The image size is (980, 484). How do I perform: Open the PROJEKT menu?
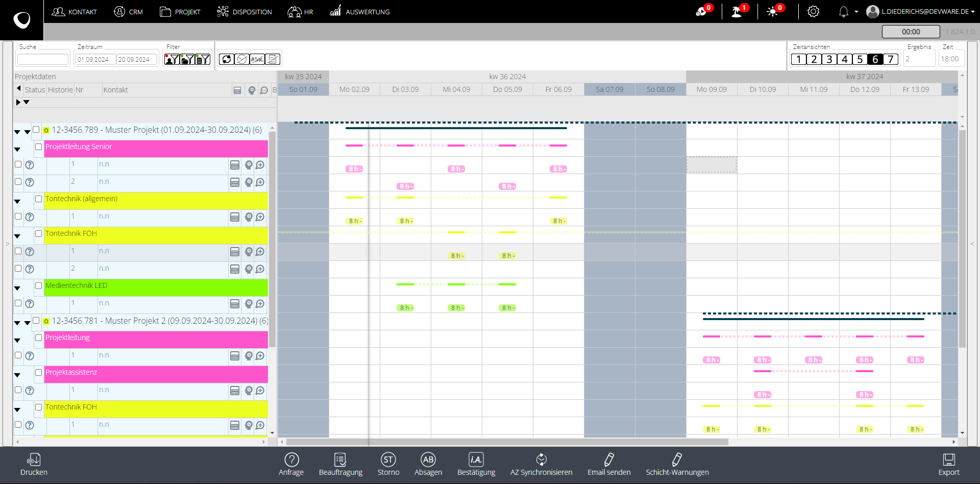coord(180,12)
